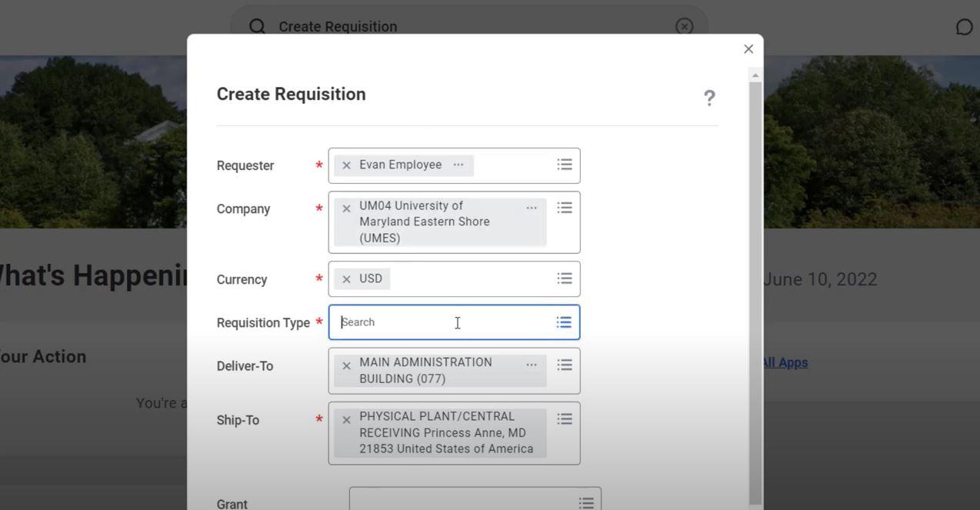Click the help question mark icon
This screenshot has width=980, height=510.
[x=709, y=98]
